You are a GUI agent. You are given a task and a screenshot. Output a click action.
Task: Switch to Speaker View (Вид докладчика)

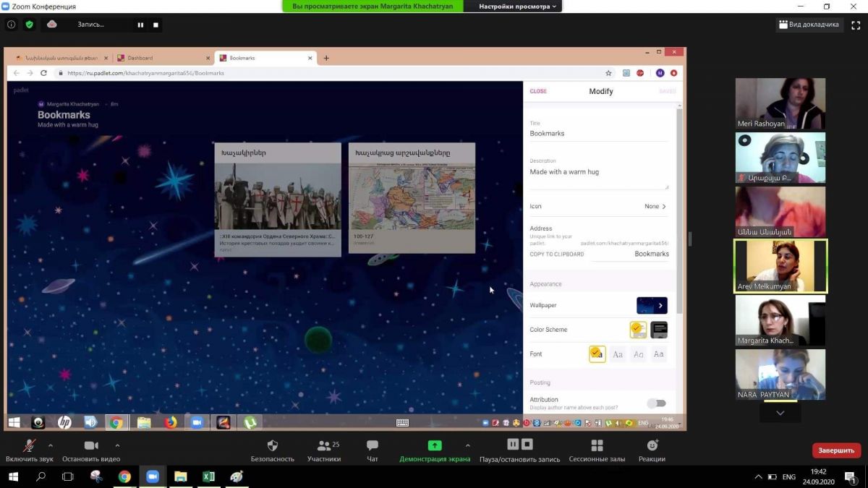pyautogui.click(x=809, y=25)
